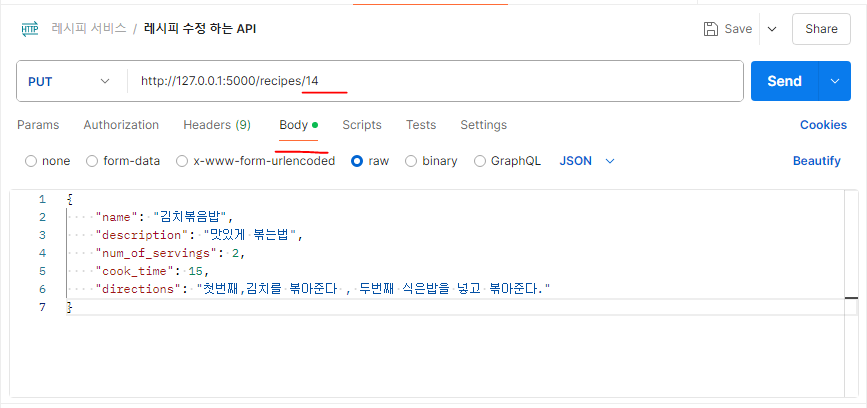Open the JSON format dropdown

pos(587,161)
